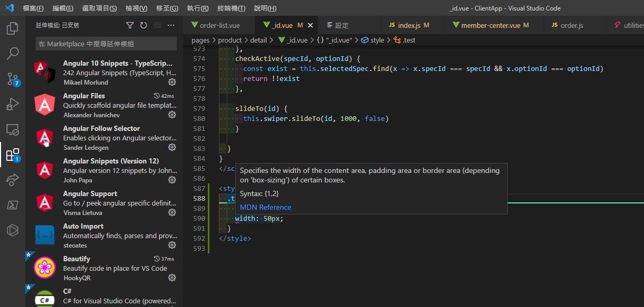Image resolution: width=644 pixels, height=307 pixels.
Task: Click the MDN Reference link
Action: pyautogui.click(x=265, y=207)
